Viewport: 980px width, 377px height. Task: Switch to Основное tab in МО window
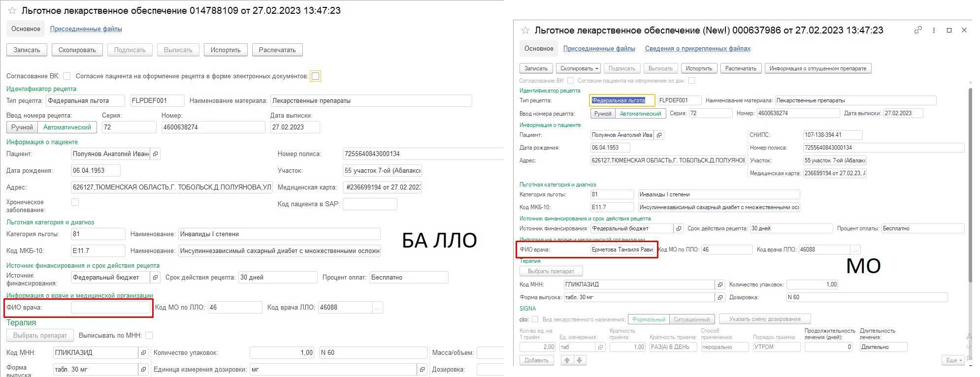click(x=539, y=49)
